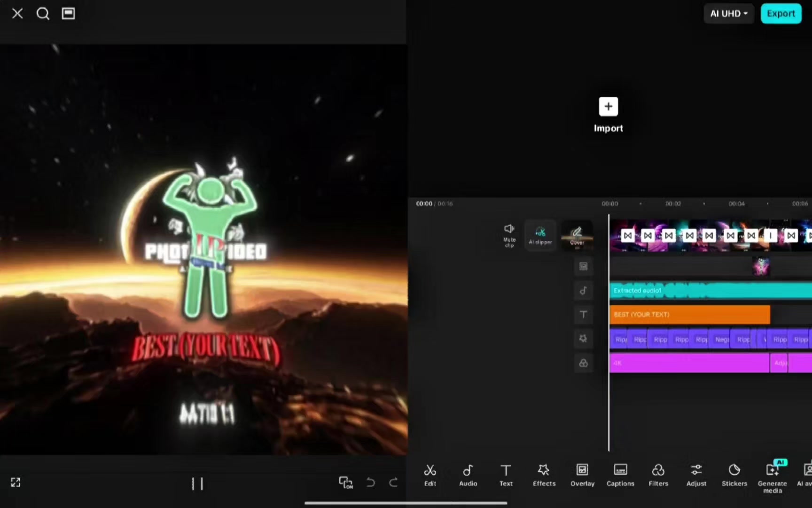Open the Effects tool
Image resolution: width=812 pixels, height=508 pixels.
544,475
